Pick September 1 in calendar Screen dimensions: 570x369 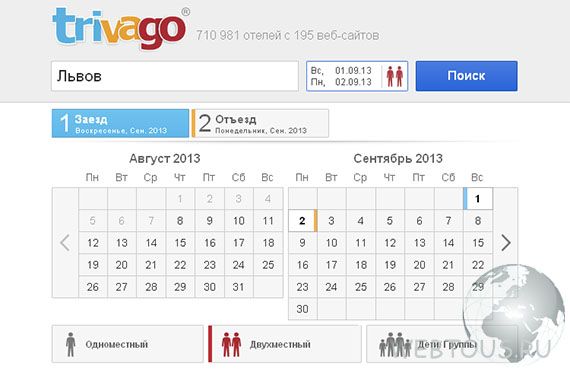478,199
